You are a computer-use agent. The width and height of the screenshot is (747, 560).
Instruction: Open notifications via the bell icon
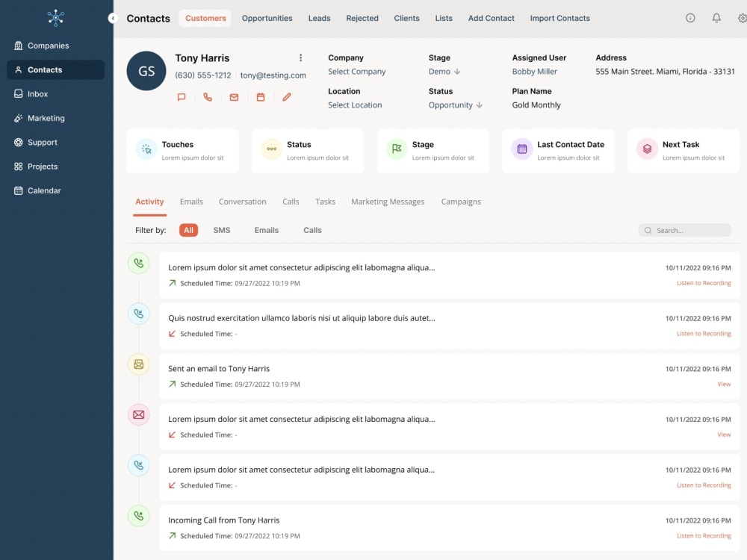point(716,17)
